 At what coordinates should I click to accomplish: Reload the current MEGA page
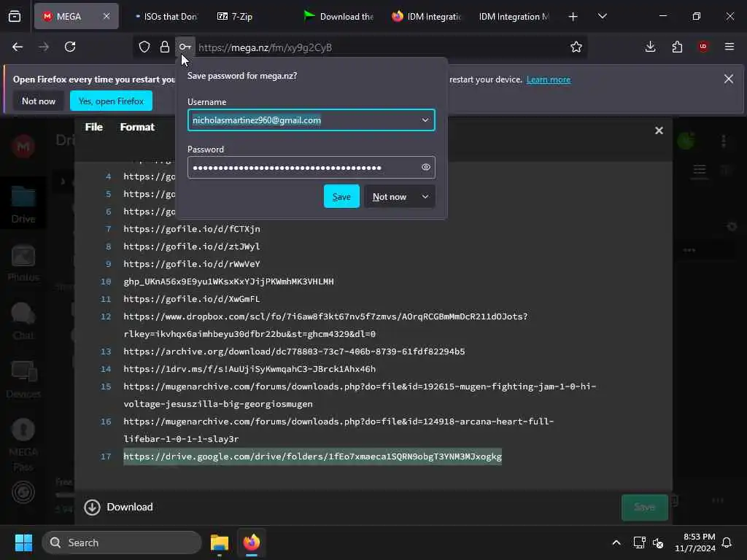70,47
